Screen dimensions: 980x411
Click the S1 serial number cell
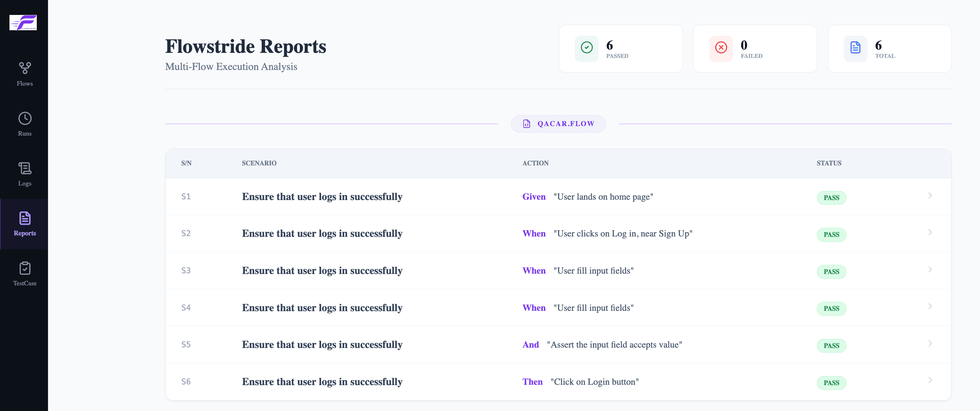pos(186,196)
